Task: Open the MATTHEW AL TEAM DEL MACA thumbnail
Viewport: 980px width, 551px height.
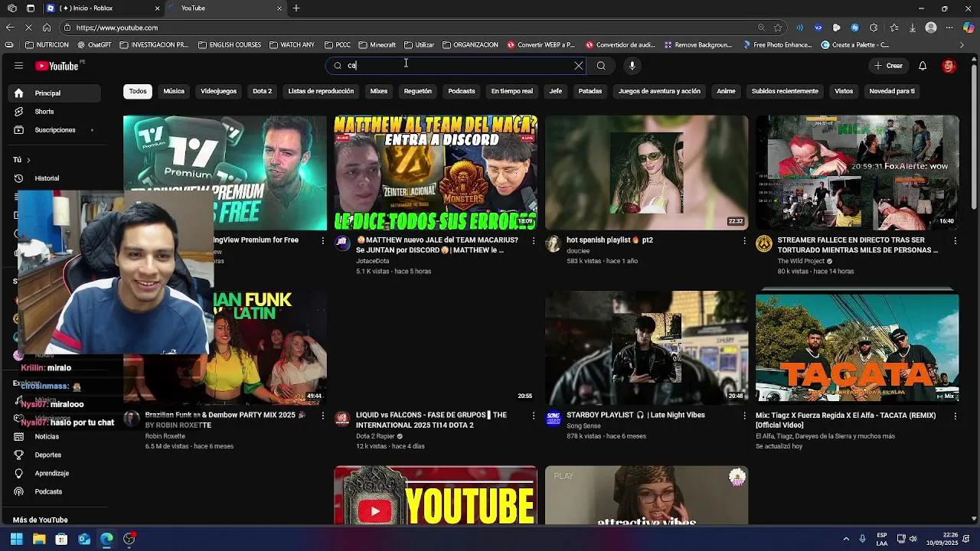Action: [436, 173]
